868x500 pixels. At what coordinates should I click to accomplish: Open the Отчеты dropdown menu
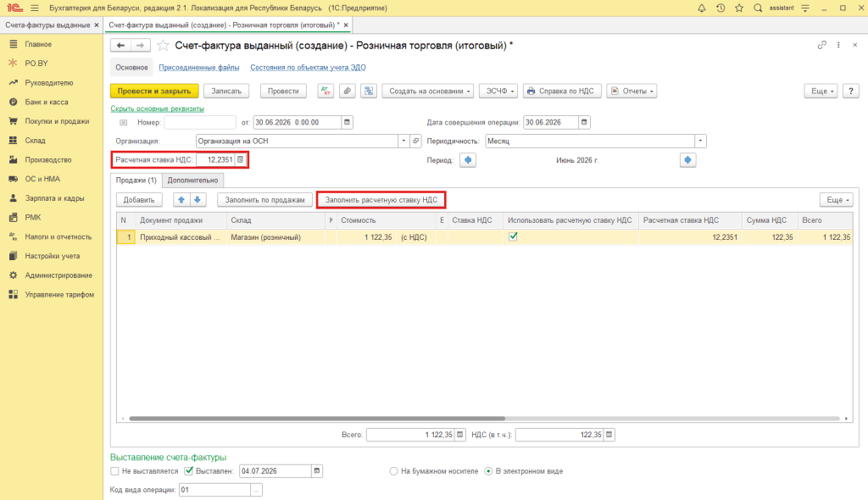(x=632, y=91)
